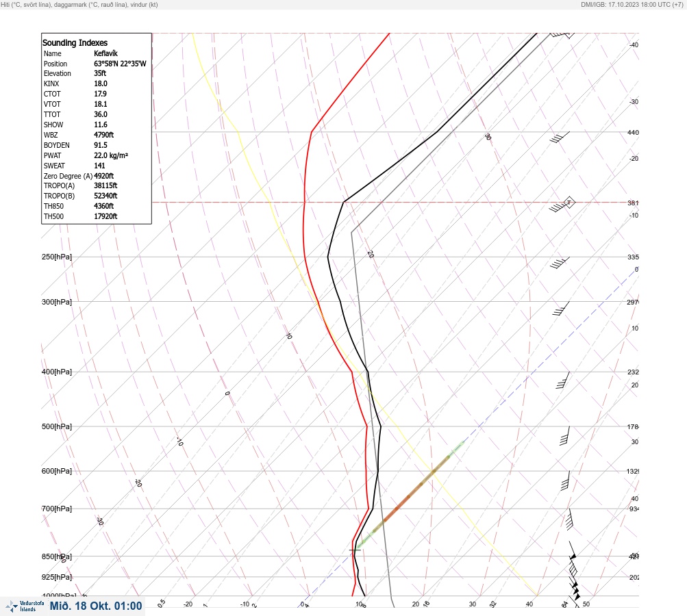Click the TTOT value '36.0'
The image size is (687, 616).
tap(100, 114)
